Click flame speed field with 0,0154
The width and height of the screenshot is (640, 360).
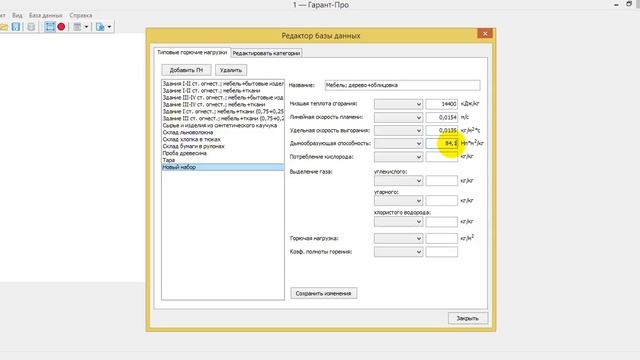click(x=442, y=118)
